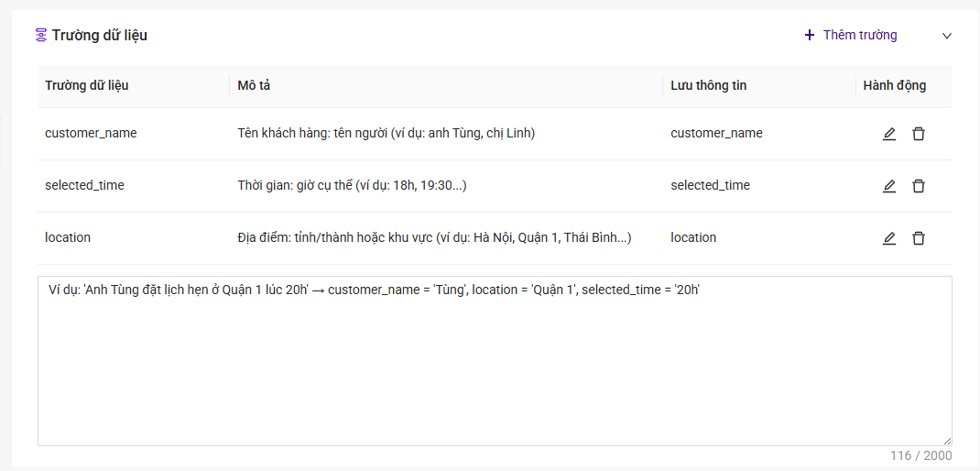The height and width of the screenshot is (471, 980).
Task: Edit the location field
Action: [x=888, y=238]
